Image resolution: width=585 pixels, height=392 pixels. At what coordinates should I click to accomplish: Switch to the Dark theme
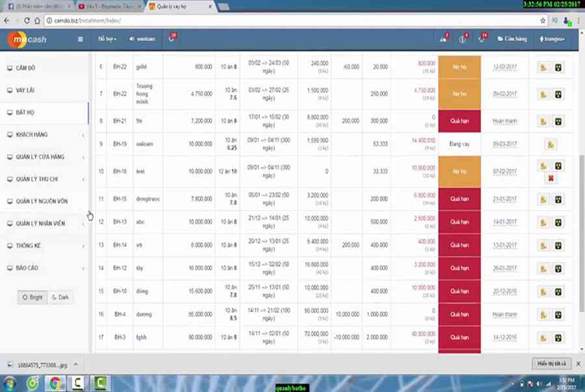click(x=60, y=297)
